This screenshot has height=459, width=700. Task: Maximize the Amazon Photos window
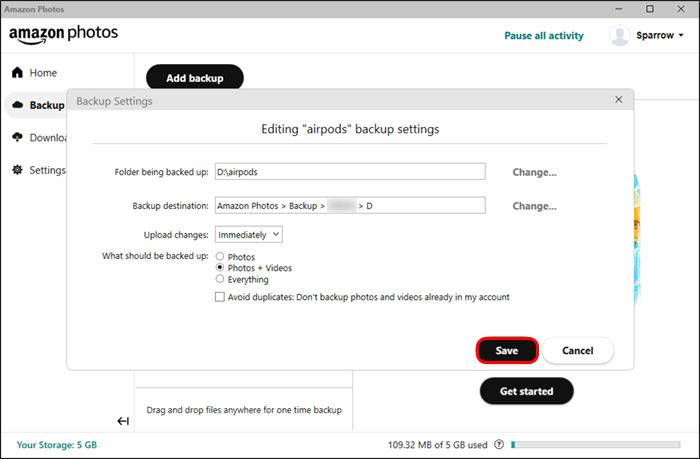pyautogui.click(x=650, y=9)
